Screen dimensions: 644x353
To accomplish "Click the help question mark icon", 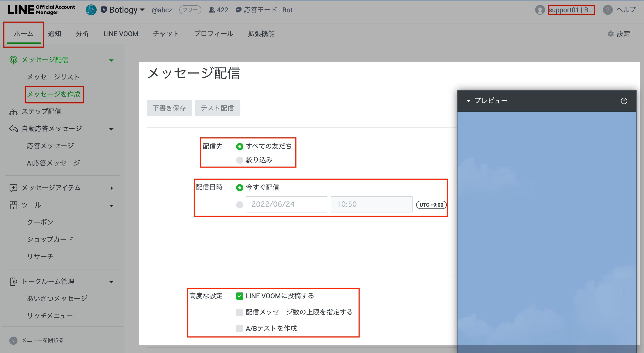I will pos(608,10).
